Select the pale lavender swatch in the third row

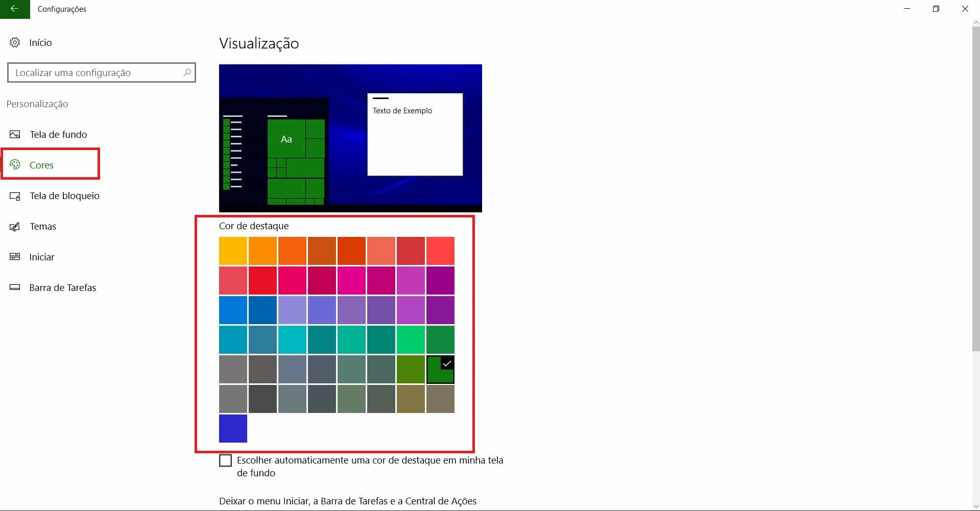(x=292, y=310)
